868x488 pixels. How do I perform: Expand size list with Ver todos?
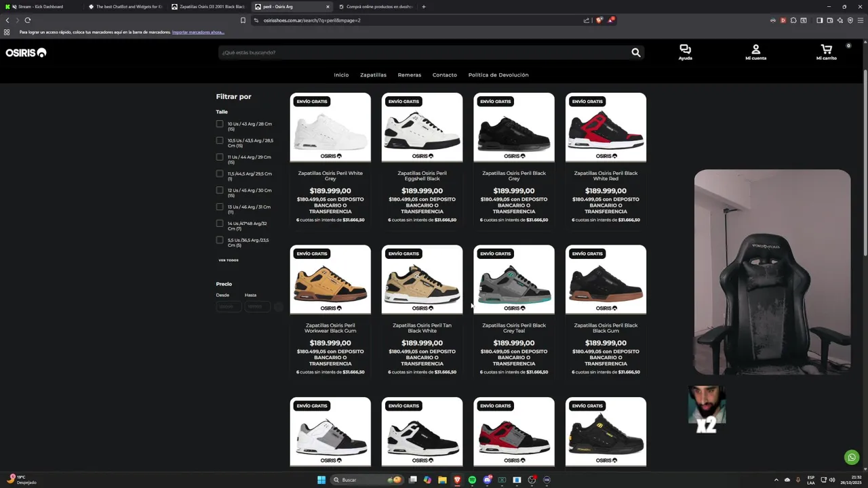229,260
